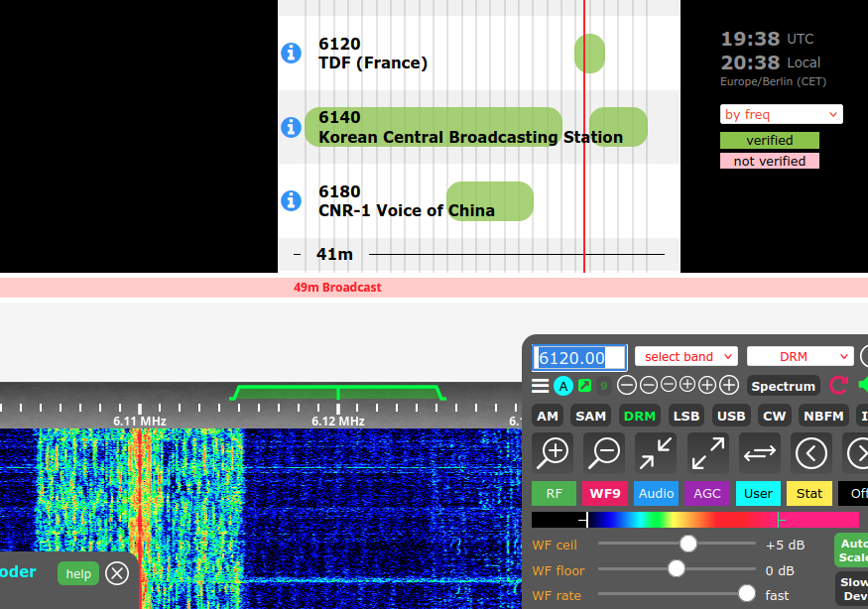The image size is (868, 609).
Task: Click the WF ceil slider handle
Action: click(x=687, y=545)
